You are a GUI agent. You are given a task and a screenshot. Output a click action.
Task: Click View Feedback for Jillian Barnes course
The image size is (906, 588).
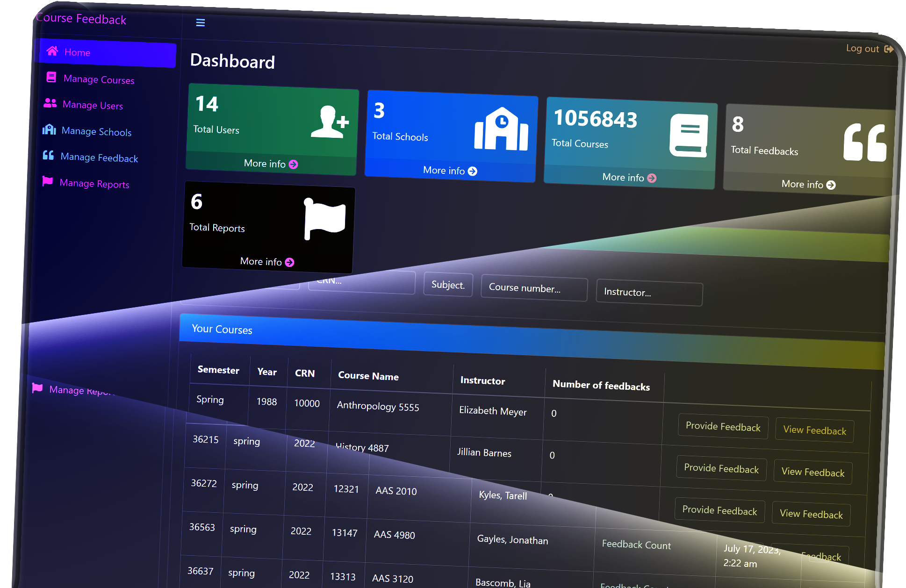click(x=813, y=473)
